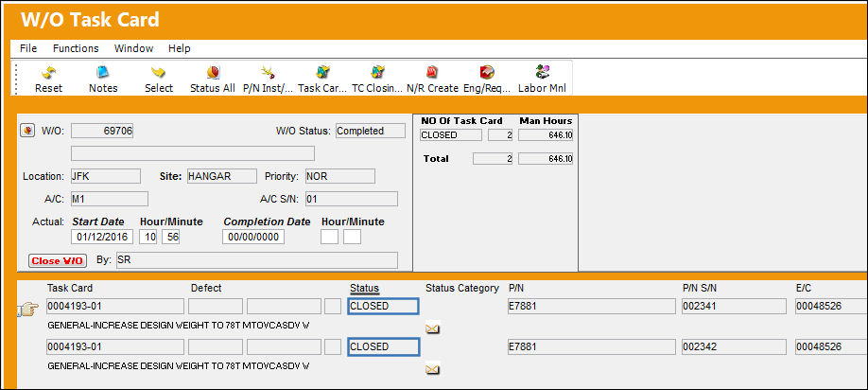Viewport: 868px width, 390px height.
Task: Click the By field containing SR
Action: [x=257, y=260]
